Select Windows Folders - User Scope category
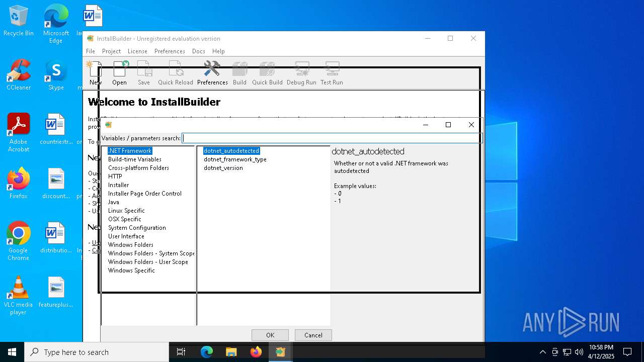This screenshot has width=644, height=362. 148,262
